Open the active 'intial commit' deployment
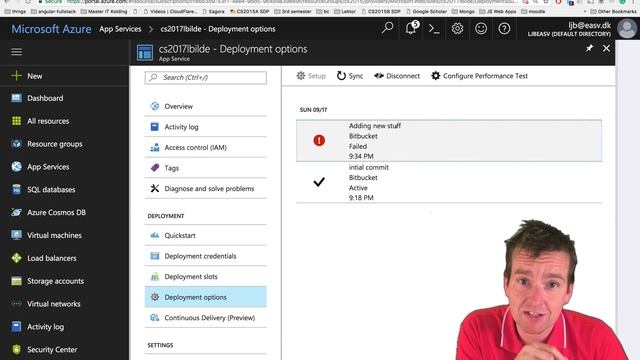The height and width of the screenshot is (360, 640). [x=449, y=182]
